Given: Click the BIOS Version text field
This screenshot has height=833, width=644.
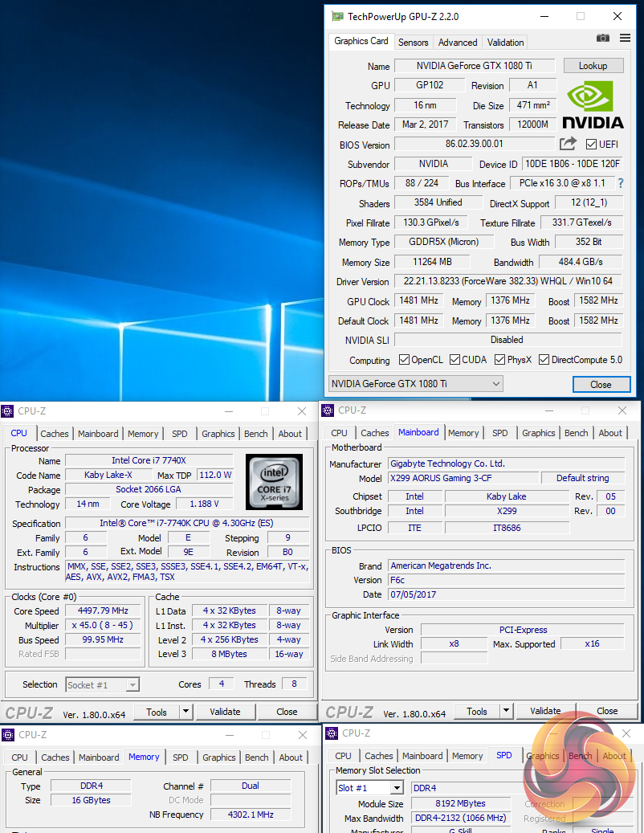Looking at the screenshot, I should coord(474,145).
